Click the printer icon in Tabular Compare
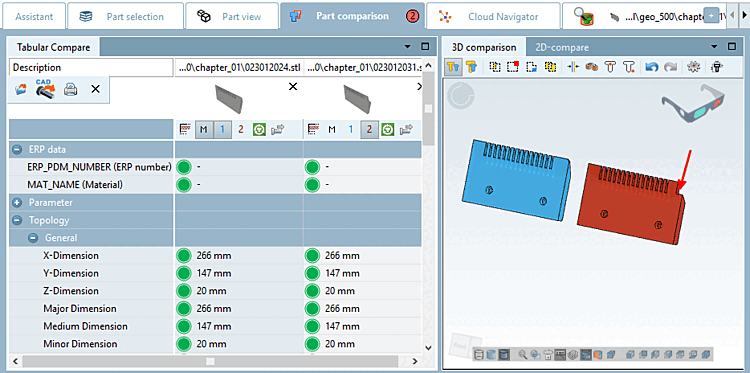This screenshot has height=373, width=750. tap(71, 89)
